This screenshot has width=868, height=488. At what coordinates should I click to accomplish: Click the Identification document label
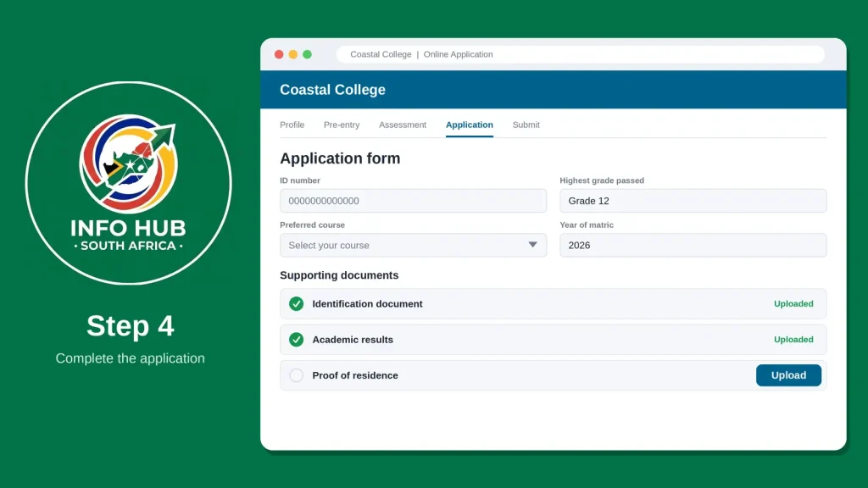coord(367,304)
